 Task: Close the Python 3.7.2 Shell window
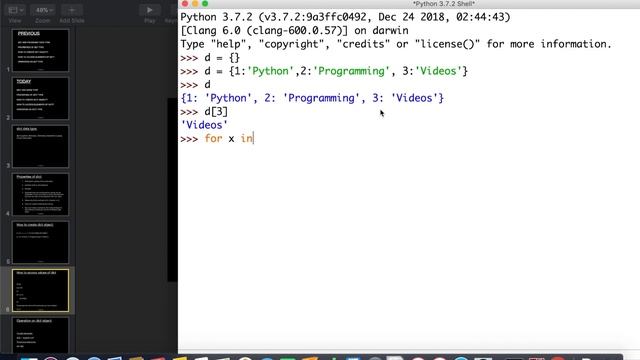point(185,4)
